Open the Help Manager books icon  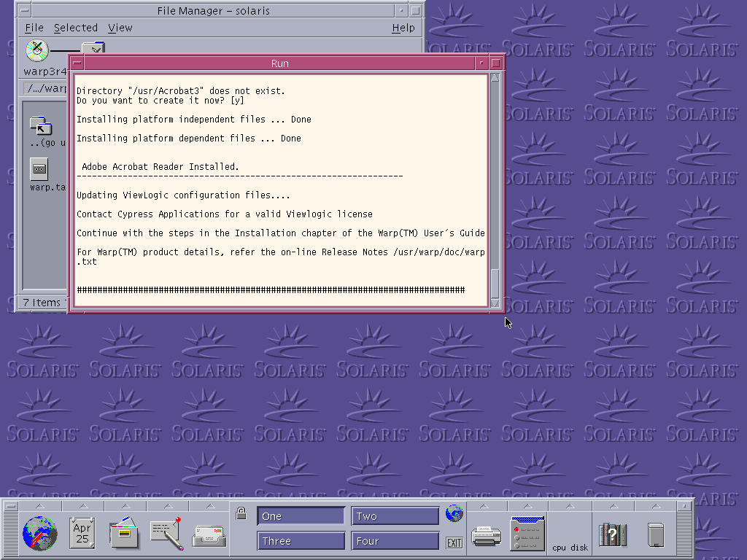[612, 534]
